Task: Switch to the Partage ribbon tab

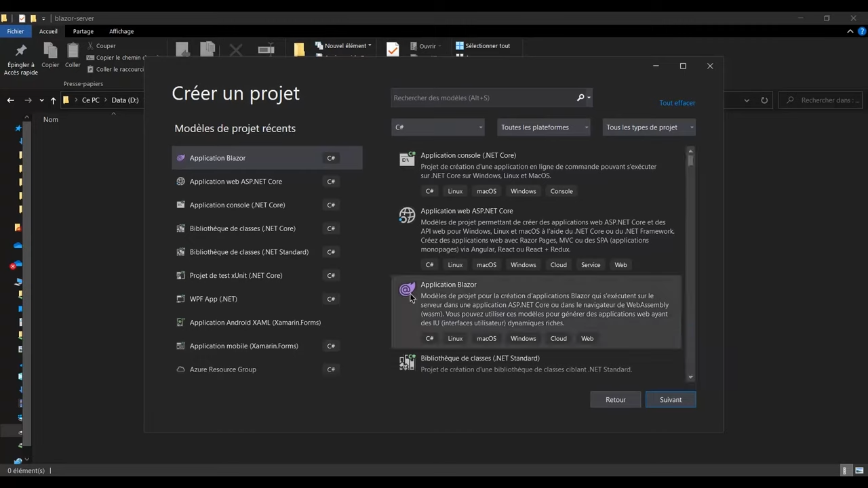Action: [x=83, y=31]
